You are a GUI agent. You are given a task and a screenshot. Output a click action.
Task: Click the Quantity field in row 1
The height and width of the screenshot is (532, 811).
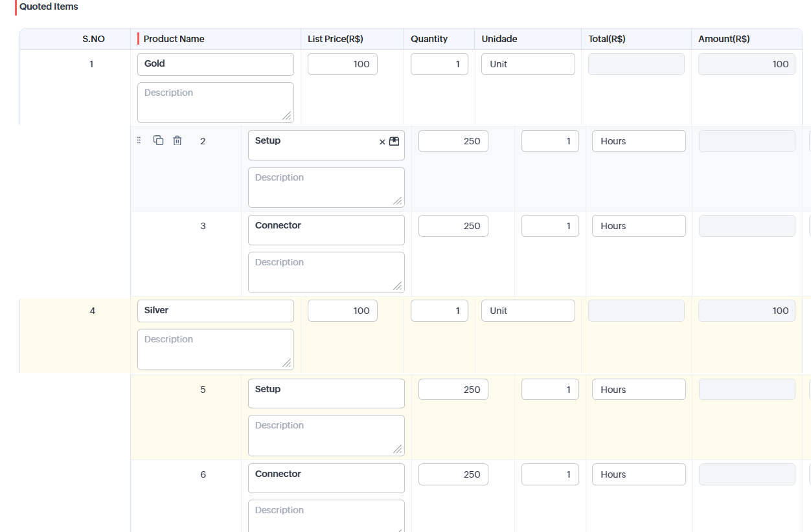pyautogui.click(x=439, y=64)
